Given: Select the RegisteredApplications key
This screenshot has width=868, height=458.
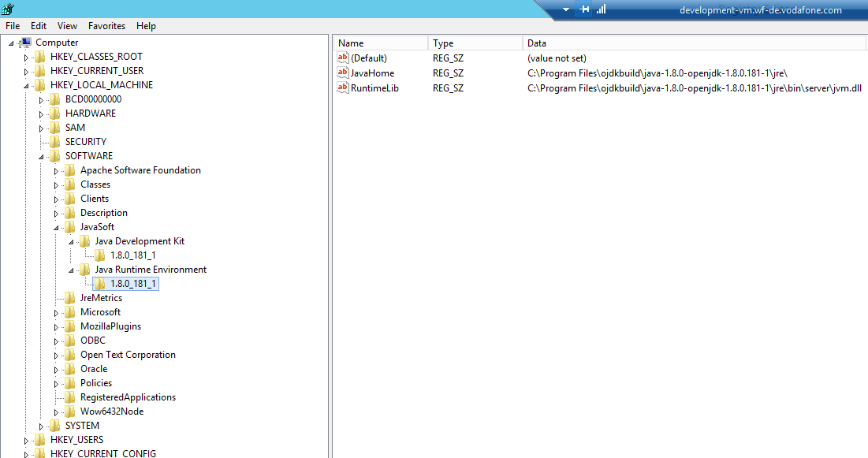Looking at the screenshot, I should coord(128,397).
